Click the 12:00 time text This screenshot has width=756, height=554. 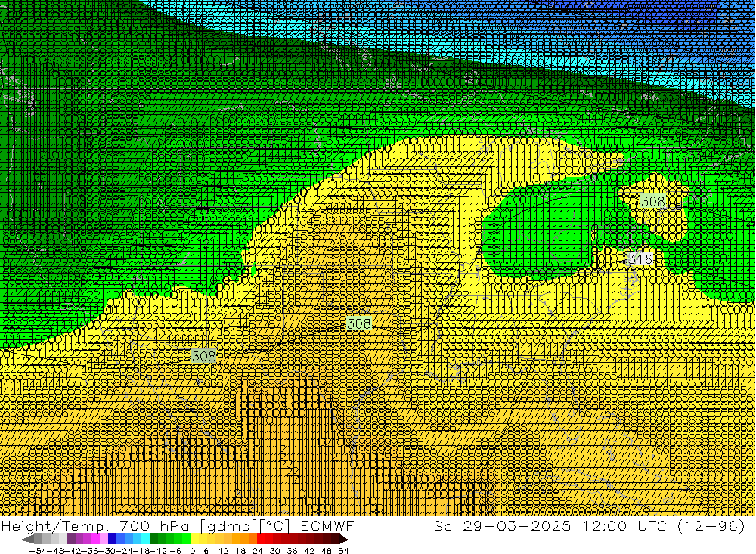tap(605, 526)
